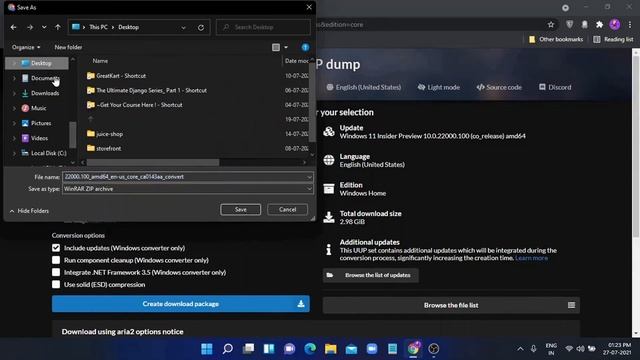This screenshot has height=360, width=640.
Task: Open the browser Extensions puzzle icon
Action: [x=599, y=24]
